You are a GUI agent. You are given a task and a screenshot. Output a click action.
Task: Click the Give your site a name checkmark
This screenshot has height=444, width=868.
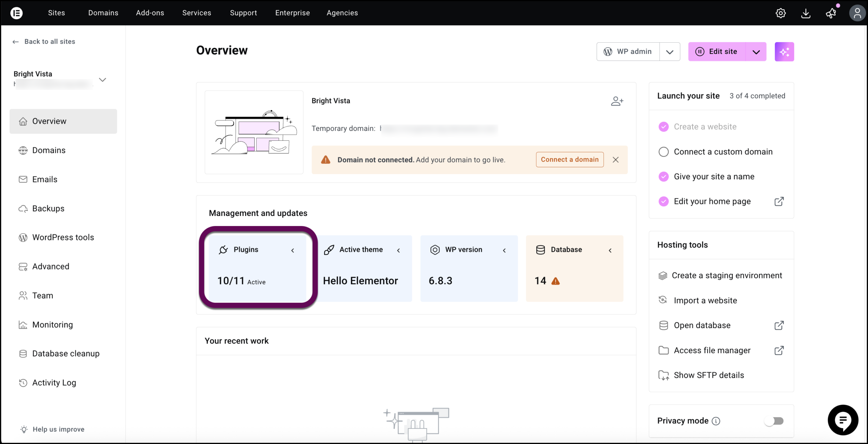664,176
